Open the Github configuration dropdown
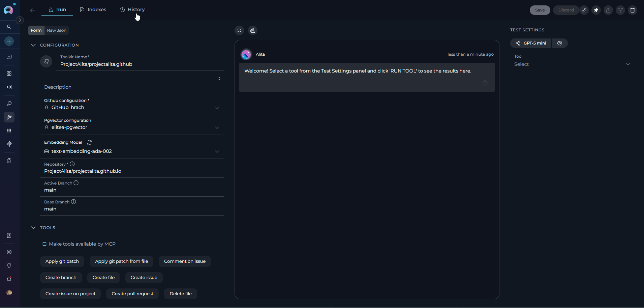 coord(217,108)
